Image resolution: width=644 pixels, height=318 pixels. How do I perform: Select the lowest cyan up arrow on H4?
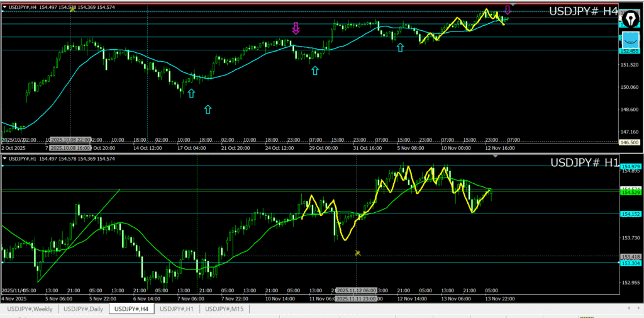click(208, 110)
